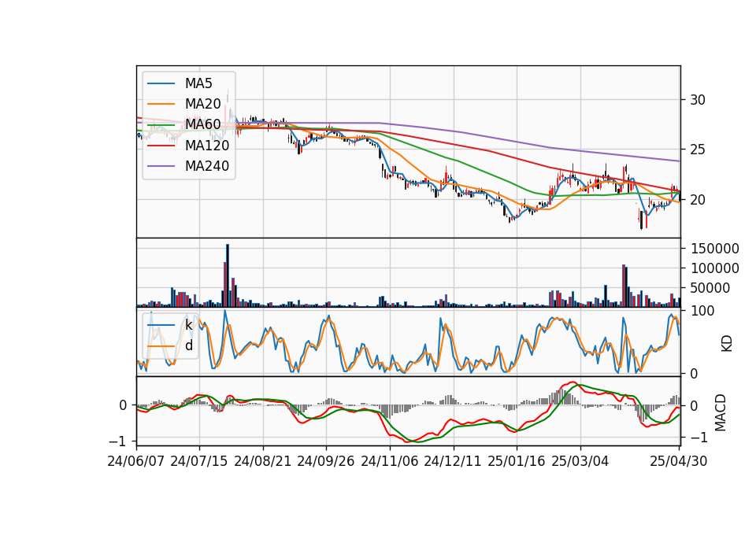Click the MA20 legend label
756x543 pixels.
point(202,104)
